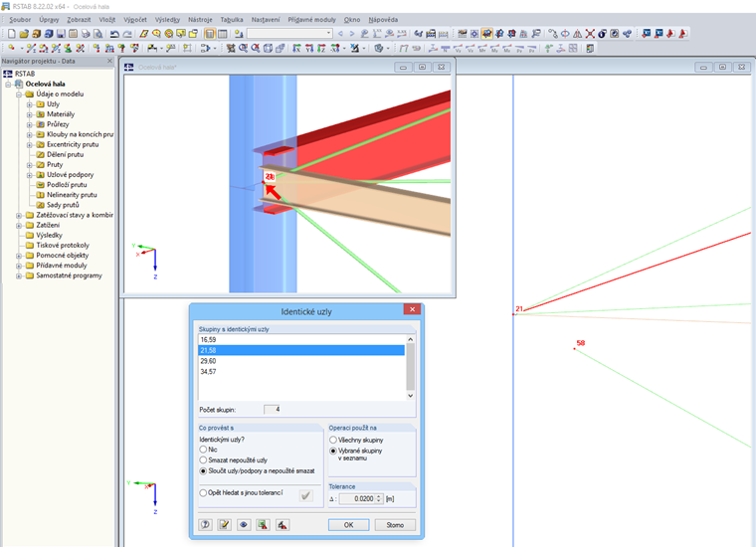Click the previous load case left arrow
This screenshot has width=756, height=547.
click(340, 33)
